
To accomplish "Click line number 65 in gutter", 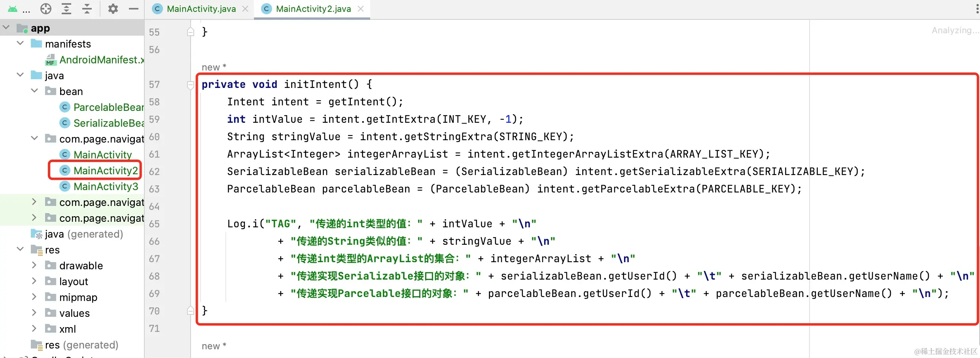I will [154, 224].
